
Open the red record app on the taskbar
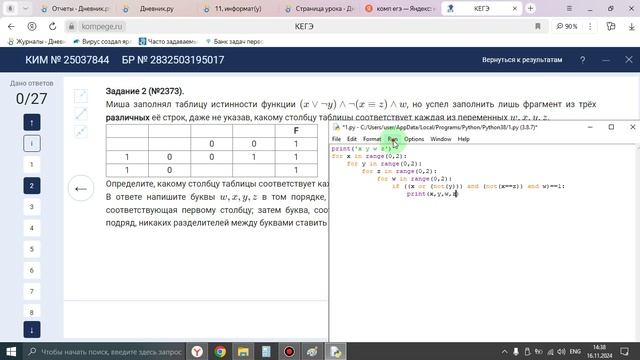point(289,351)
